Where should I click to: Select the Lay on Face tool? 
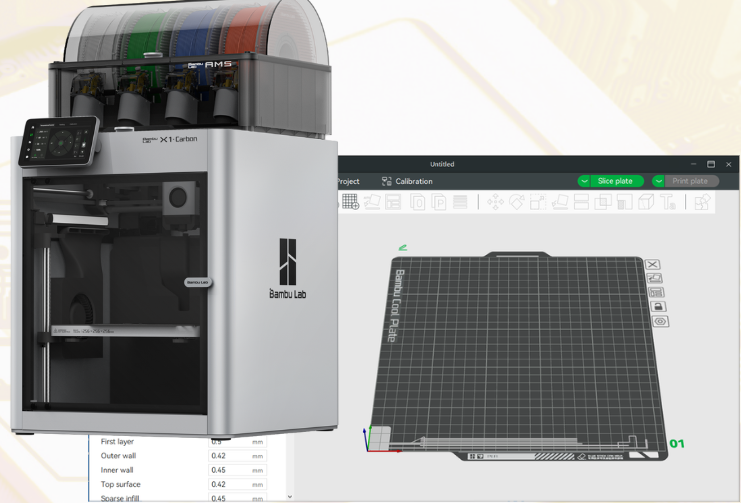(560, 202)
